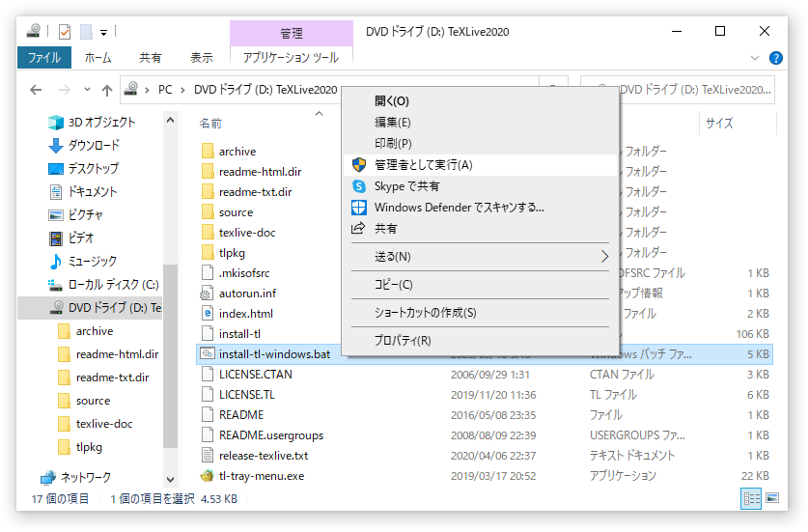808x532 pixels.
Task: Open the 送る(N) submenu
Action: pos(481,256)
